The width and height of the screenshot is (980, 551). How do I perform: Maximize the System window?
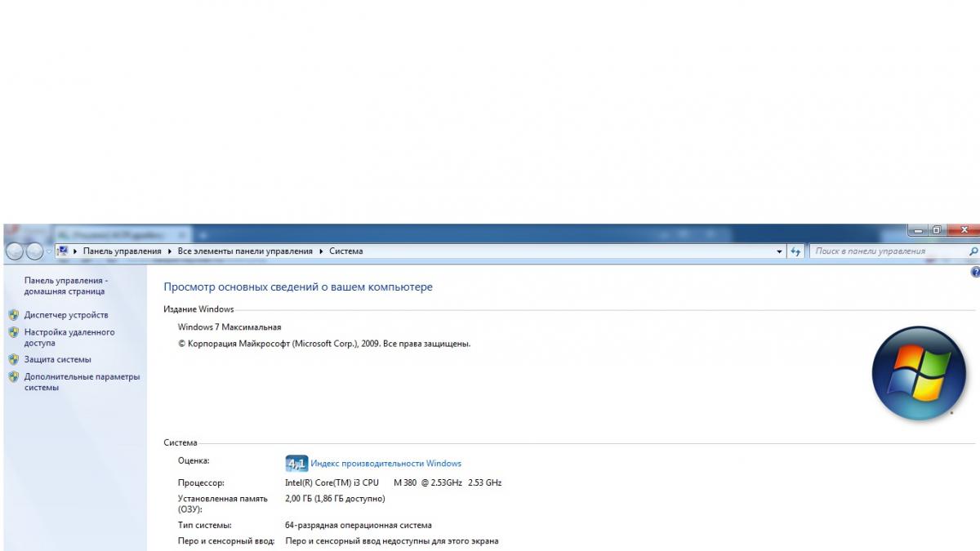click(938, 230)
